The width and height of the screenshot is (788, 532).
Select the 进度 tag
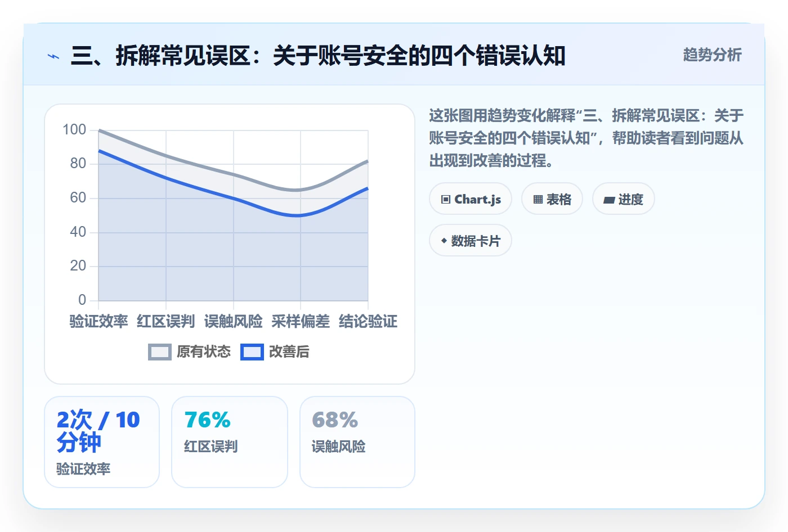624,199
